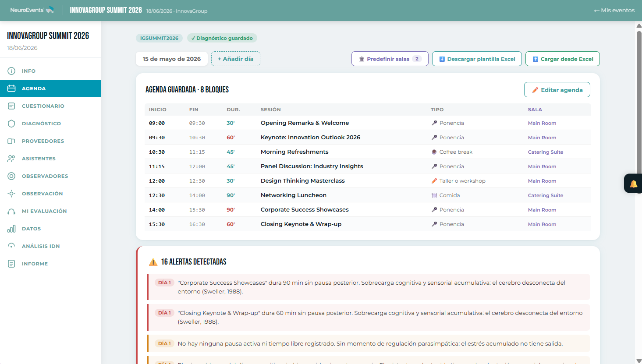The width and height of the screenshot is (642, 364).
Task: Click the page scrollbar up arrow
Action: [x=639, y=26]
